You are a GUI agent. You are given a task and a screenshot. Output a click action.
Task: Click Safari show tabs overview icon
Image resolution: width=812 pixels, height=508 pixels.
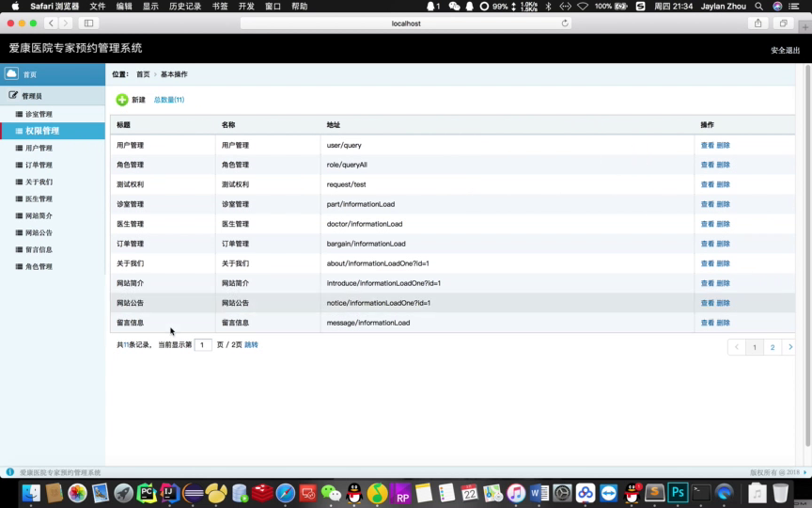(783, 23)
